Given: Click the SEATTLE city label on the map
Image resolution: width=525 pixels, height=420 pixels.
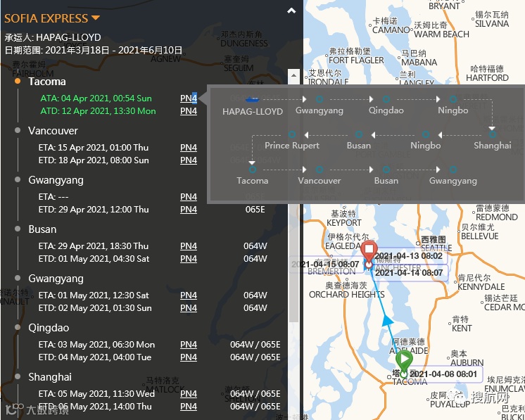Looking at the screenshot, I should tap(436, 248).
